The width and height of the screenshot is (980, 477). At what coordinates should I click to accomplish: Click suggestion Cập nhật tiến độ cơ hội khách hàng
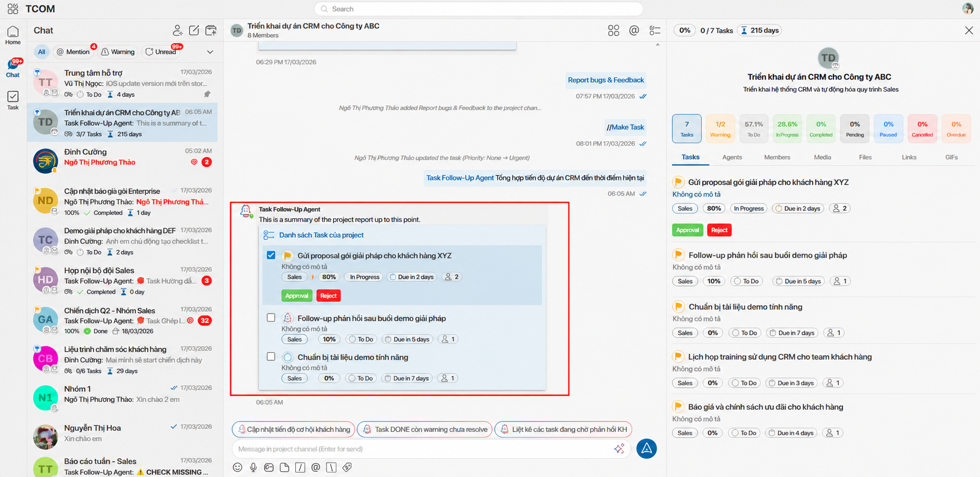pyautogui.click(x=293, y=430)
